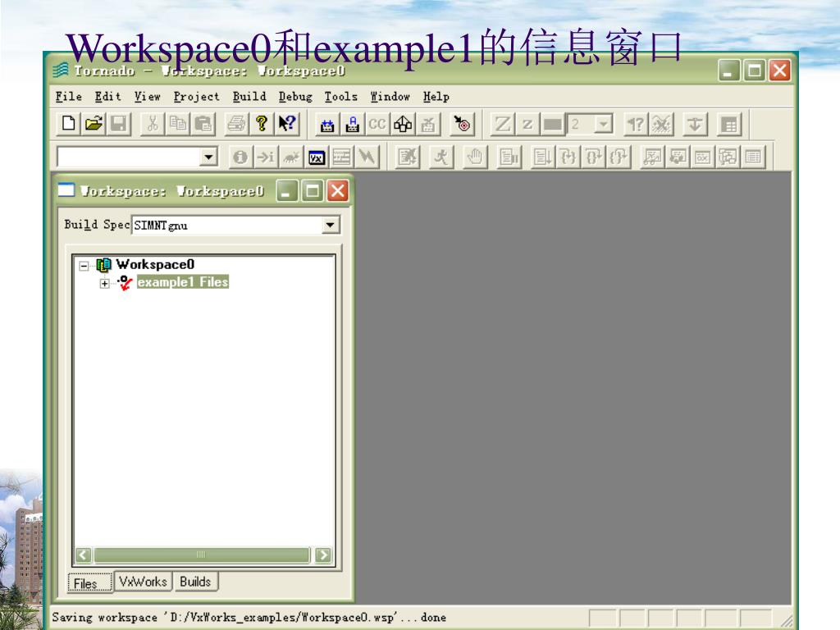Click the running man debug icon
Screen dimensions: 840x630
[441, 157]
